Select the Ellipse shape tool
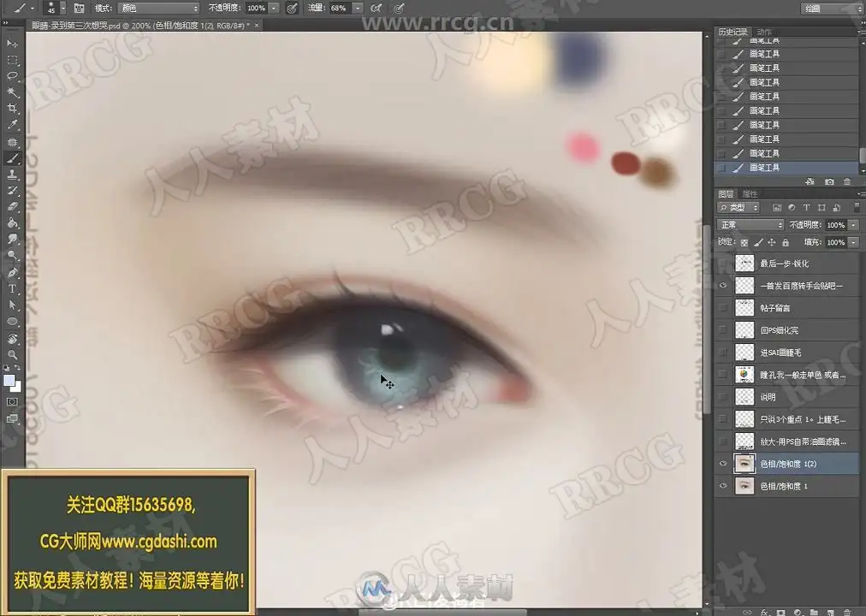Image resolution: width=866 pixels, height=616 pixels. click(x=12, y=321)
